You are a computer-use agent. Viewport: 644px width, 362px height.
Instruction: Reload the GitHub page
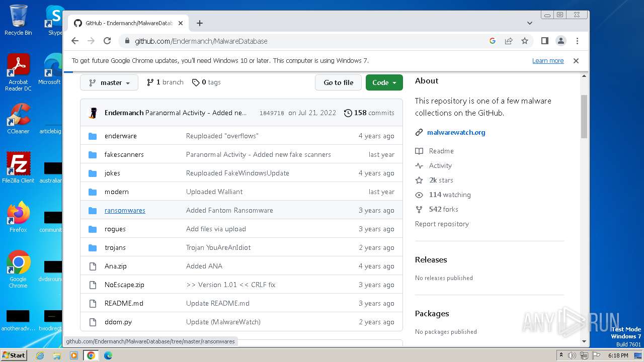[107, 41]
